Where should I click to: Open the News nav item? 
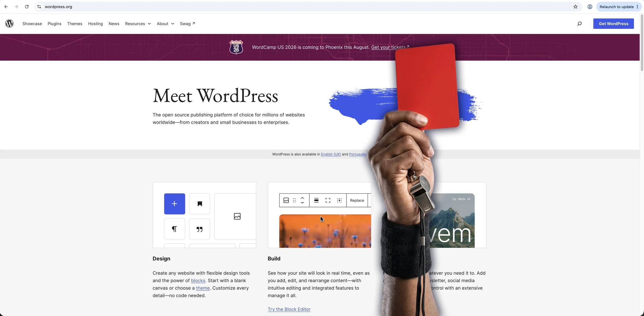[x=114, y=24]
